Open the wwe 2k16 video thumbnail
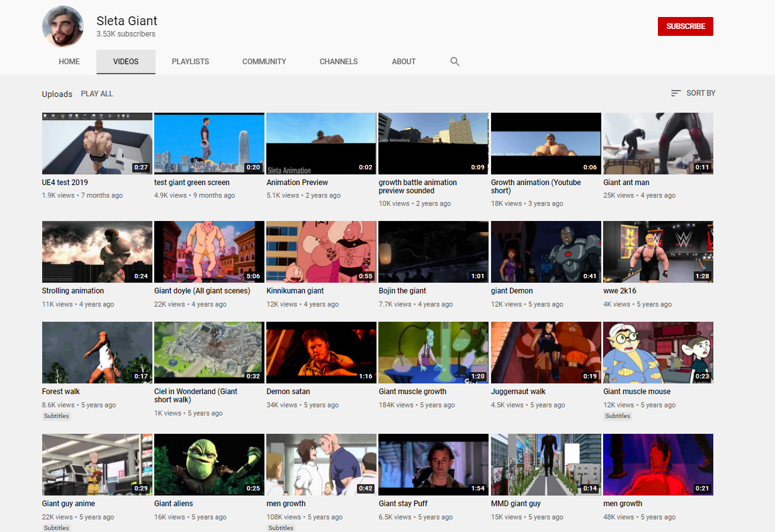 (x=658, y=252)
